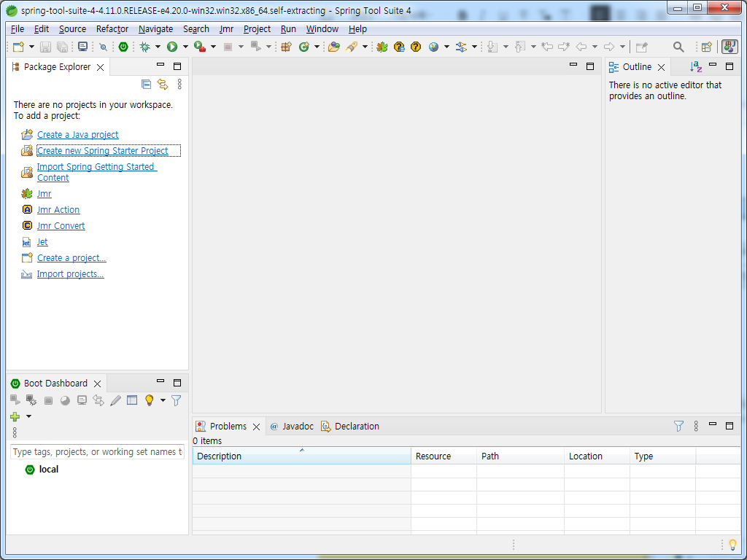This screenshot has height=560, width=747.
Task: Click the New Java Class icon
Action: [303, 47]
